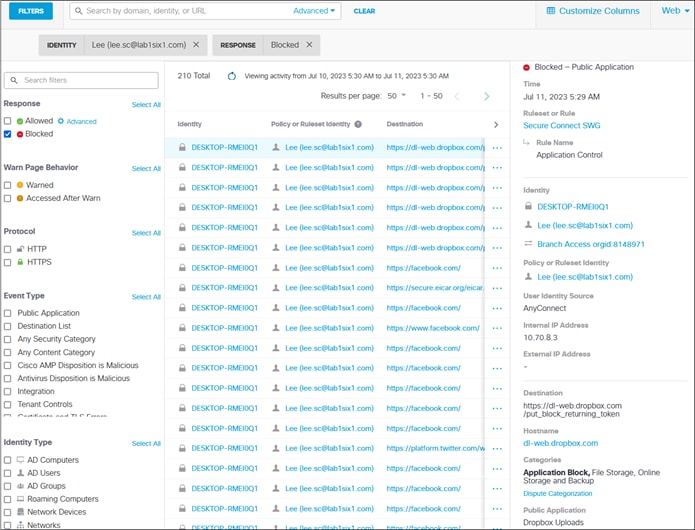Screen dimensions: 695x530
Task: Check the Destination List event type
Action: point(8,326)
